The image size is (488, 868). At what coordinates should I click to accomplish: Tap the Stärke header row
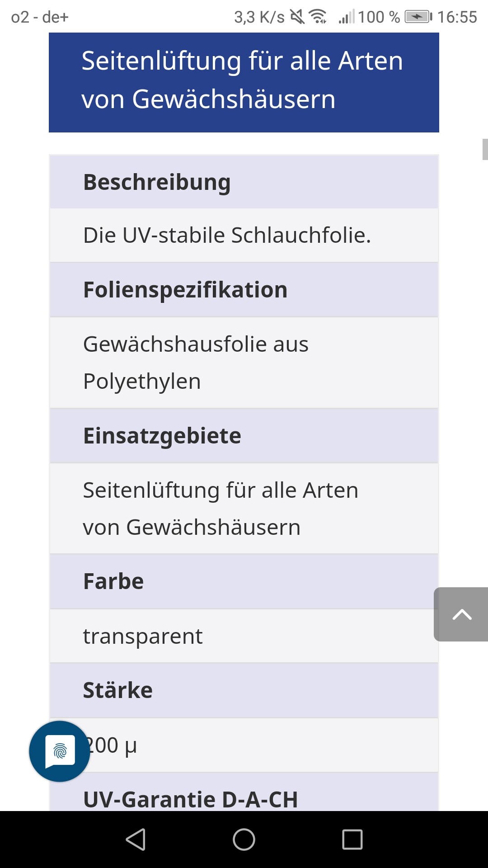[244, 690]
